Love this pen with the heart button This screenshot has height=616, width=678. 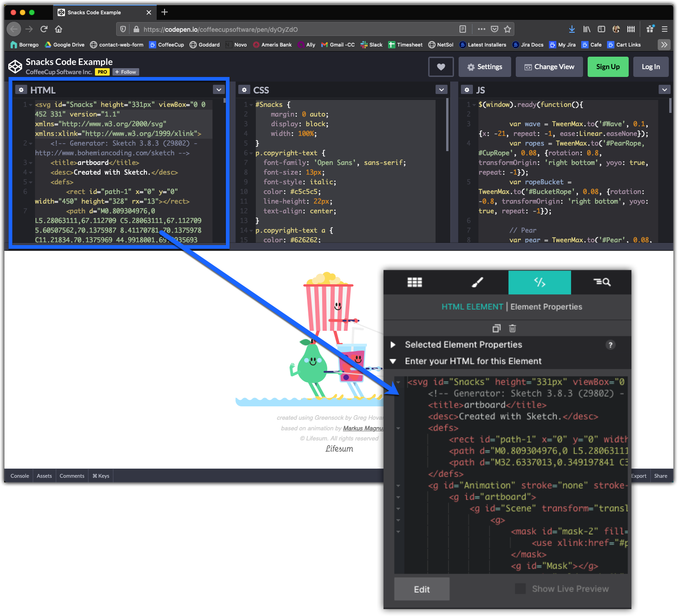click(441, 67)
